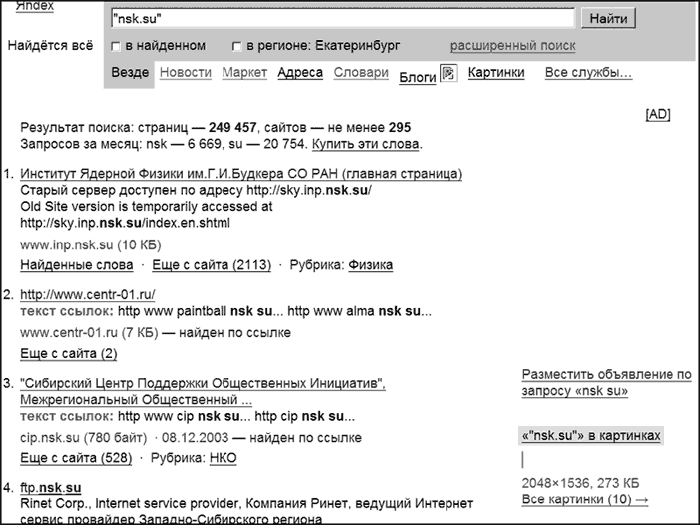Click the text 'cip.nsk.su (780 байт)'

pyautogui.click(x=83, y=438)
